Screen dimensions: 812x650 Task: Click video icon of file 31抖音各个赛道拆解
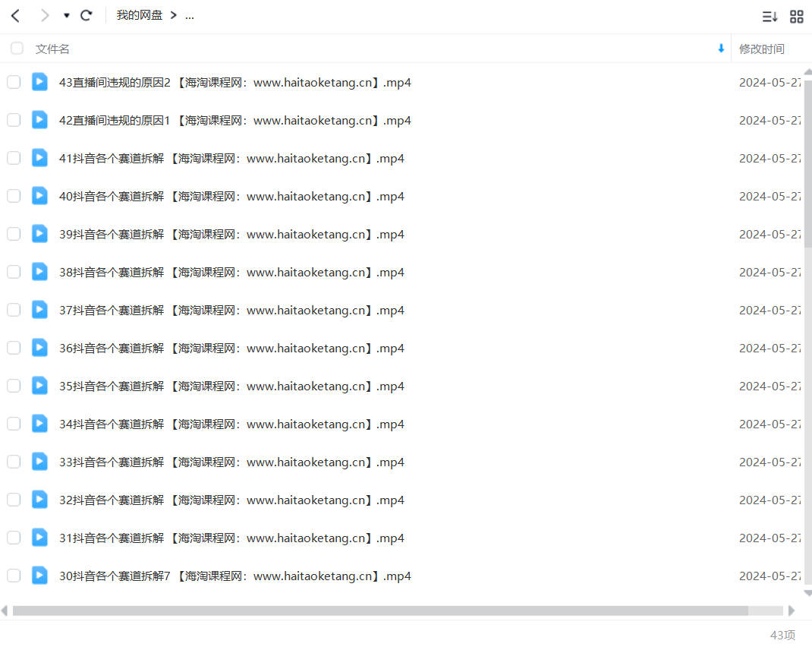tap(40, 538)
